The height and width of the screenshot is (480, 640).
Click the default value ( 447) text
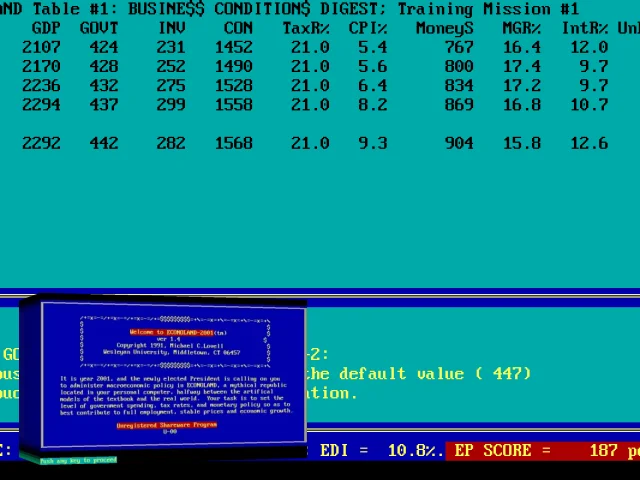[435, 373]
